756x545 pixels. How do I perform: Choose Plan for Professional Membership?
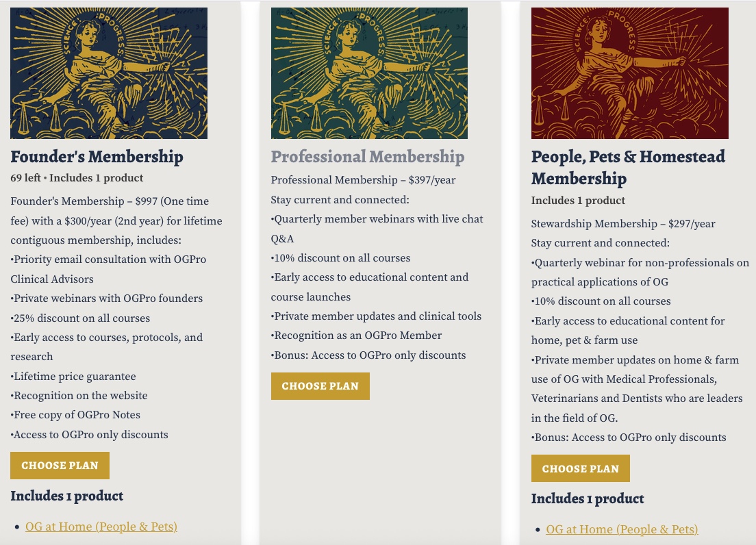(x=320, y=386)
